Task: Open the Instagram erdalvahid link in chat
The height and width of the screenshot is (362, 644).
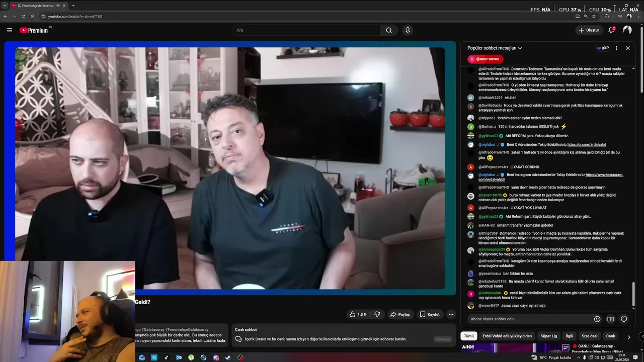Action: pyautogui.click(x=551, y=177)
